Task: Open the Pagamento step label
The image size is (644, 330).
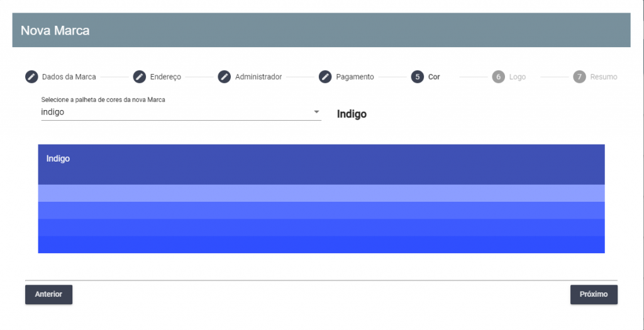Action: click(355, 77)
